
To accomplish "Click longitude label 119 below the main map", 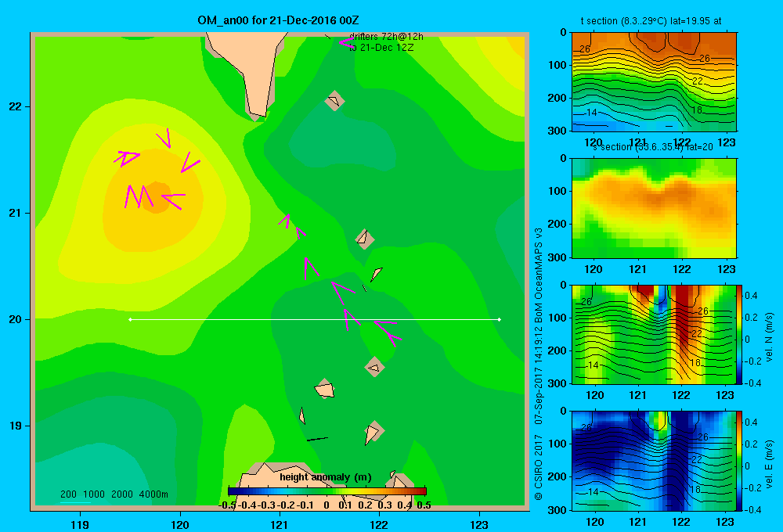I will coord(80,524).
